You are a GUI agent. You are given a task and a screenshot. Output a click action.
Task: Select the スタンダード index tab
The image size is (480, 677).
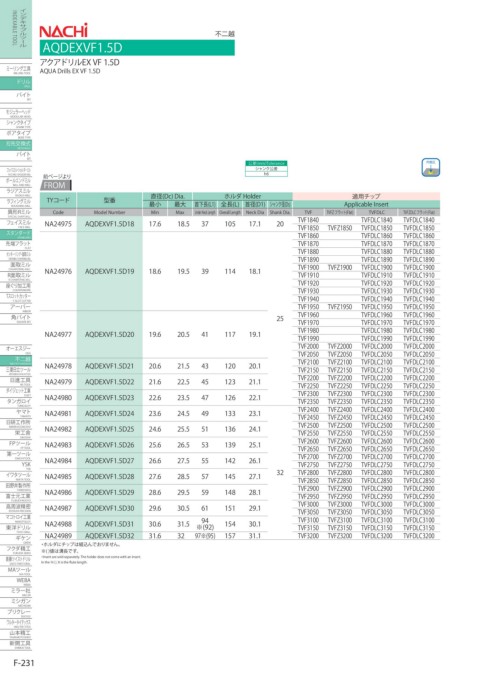16,234
